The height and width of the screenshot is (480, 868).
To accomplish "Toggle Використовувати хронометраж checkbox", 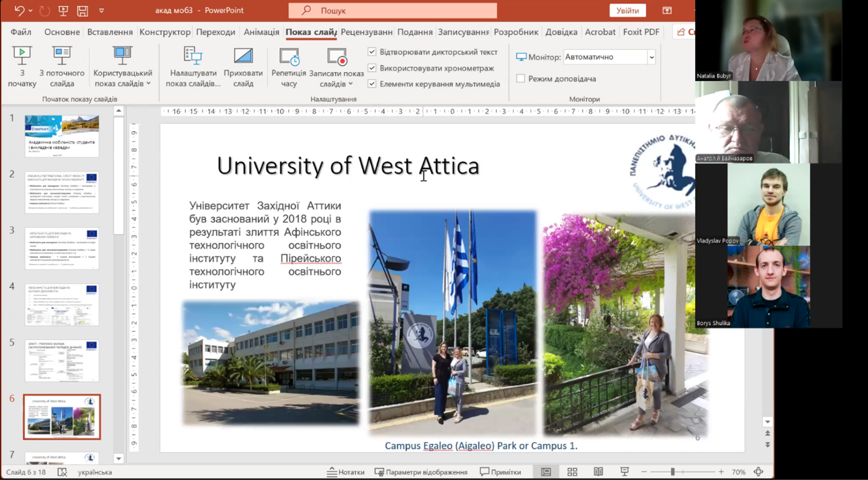I will [372, 68].
